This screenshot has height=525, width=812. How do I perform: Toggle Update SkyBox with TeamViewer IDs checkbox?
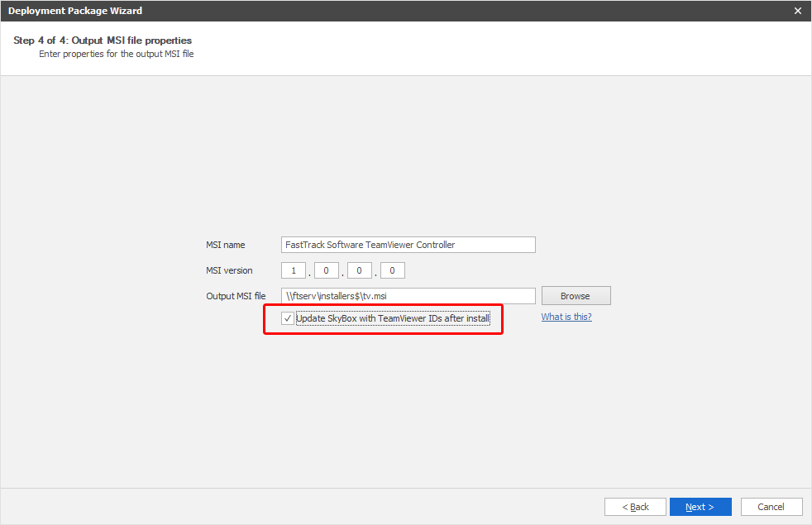pos(288,318)
